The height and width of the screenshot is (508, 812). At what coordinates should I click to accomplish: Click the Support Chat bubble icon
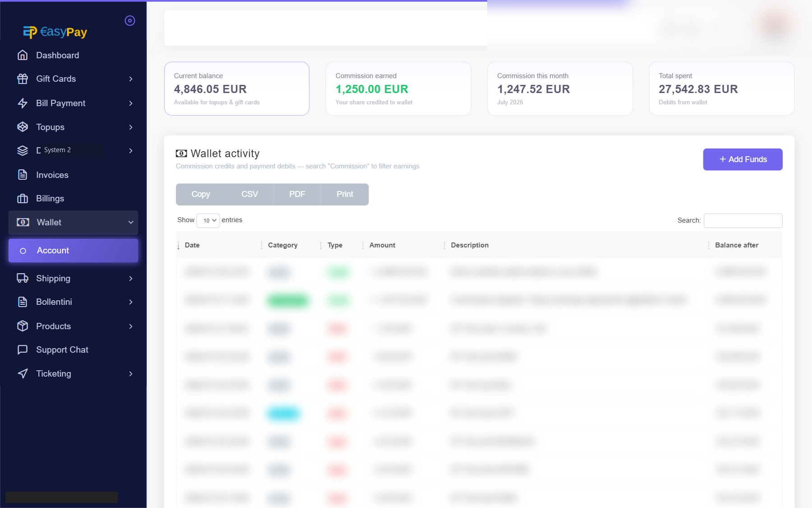coord(23,350)
